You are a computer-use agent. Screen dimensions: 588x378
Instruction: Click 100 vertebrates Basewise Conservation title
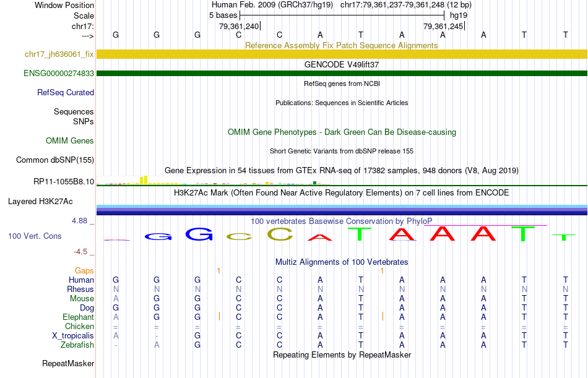click(x=341, y=221)
